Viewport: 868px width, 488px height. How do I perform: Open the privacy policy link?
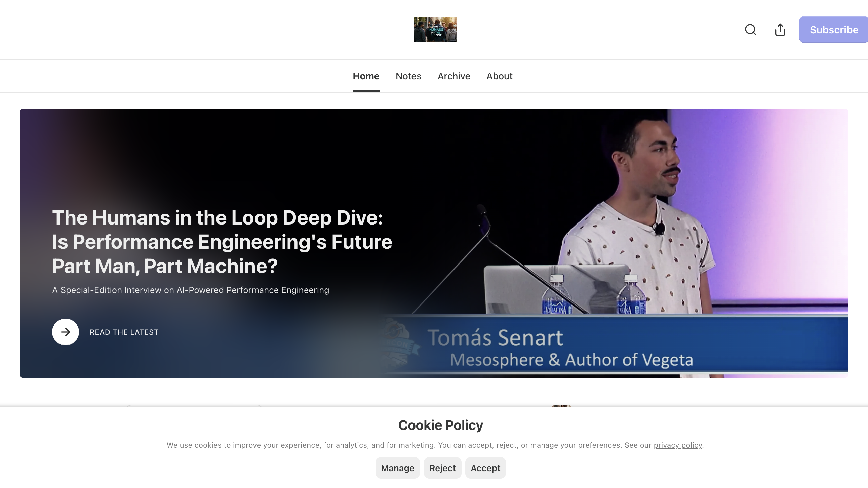click(678, 445)
